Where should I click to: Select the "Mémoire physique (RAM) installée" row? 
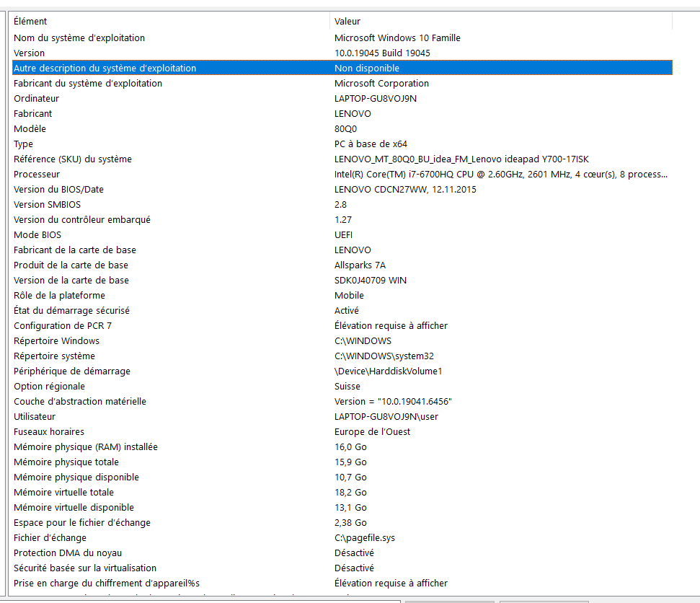pyautogui.click(x=342, y=447)
